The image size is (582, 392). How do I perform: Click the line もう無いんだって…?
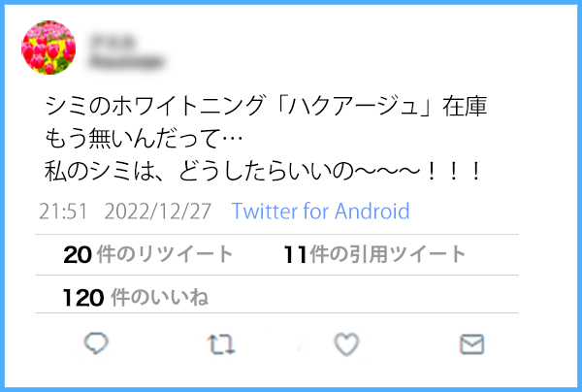[144, 139]
